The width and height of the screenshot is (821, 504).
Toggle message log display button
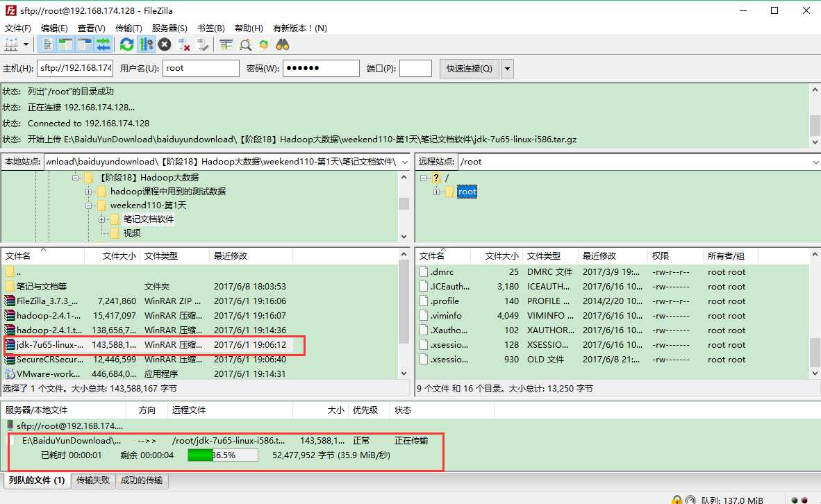(47, 44)
